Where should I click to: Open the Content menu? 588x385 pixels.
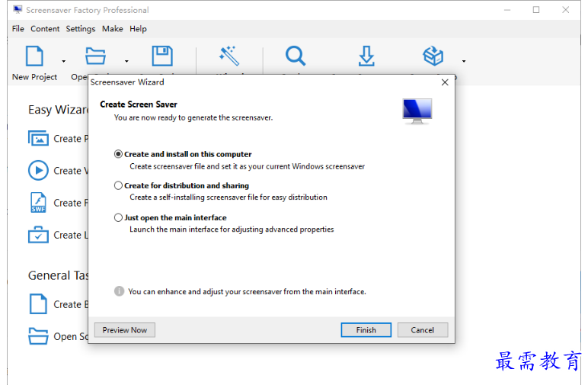point(45,29)
